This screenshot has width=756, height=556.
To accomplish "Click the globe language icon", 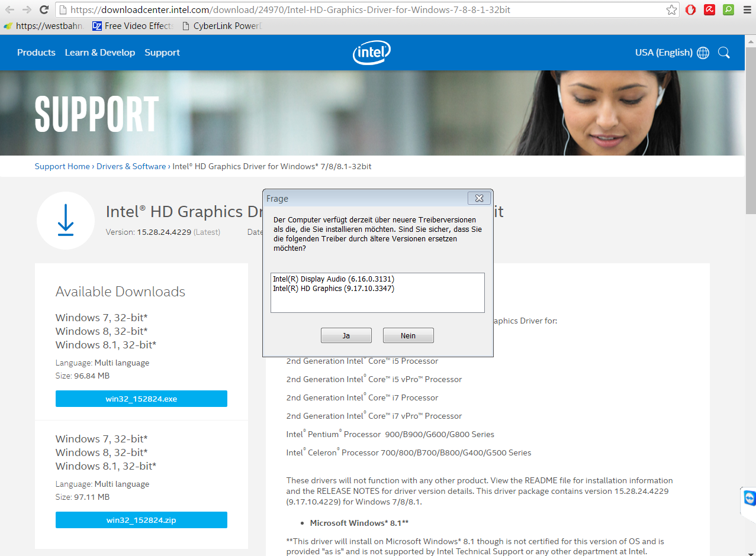I will 703,53.
